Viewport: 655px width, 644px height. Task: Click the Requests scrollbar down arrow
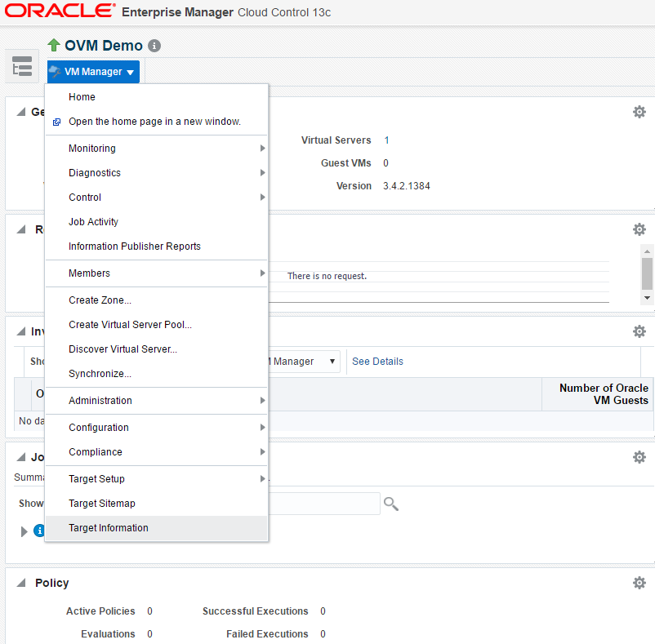coord(647,298)
